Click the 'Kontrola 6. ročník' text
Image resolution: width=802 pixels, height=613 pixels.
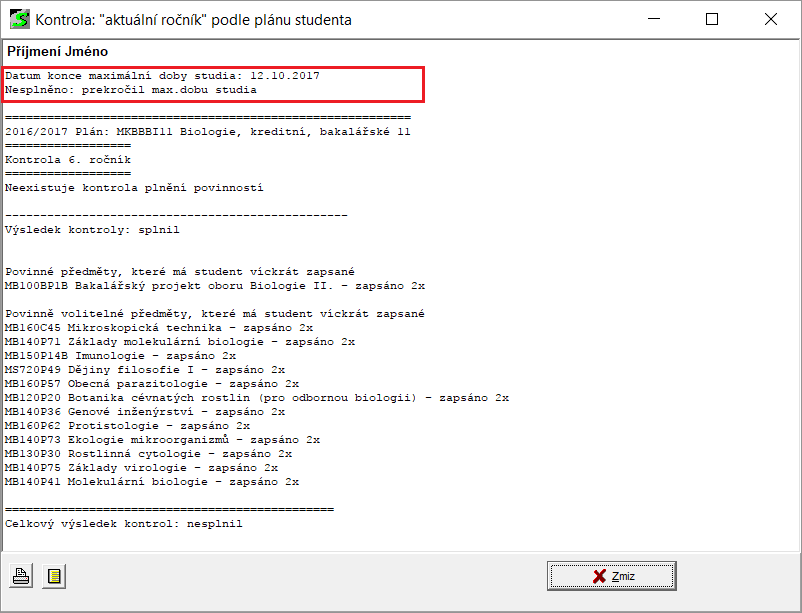click(67, 159)
